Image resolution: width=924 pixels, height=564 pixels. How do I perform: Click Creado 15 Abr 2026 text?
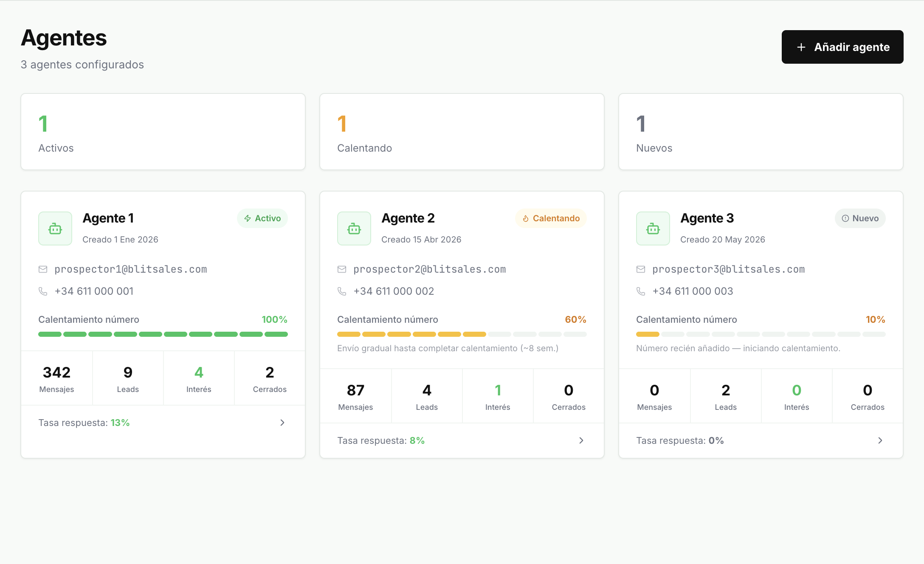421,240
